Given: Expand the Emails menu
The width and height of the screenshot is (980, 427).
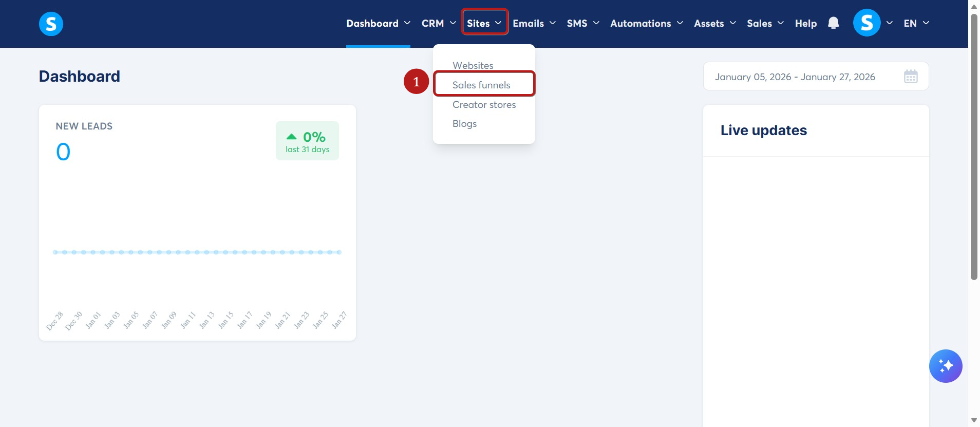Looking at the screenshot, I should click(x=534, y=23).
